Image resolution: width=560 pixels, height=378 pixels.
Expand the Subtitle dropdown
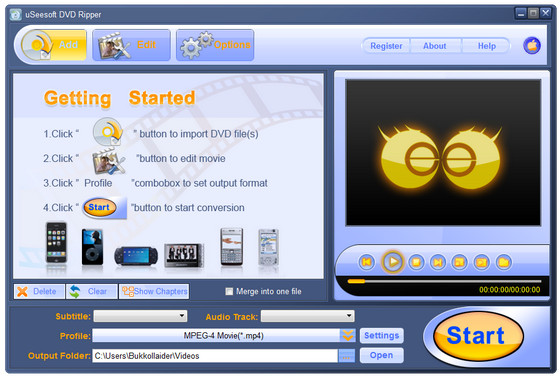pos(140,316)
